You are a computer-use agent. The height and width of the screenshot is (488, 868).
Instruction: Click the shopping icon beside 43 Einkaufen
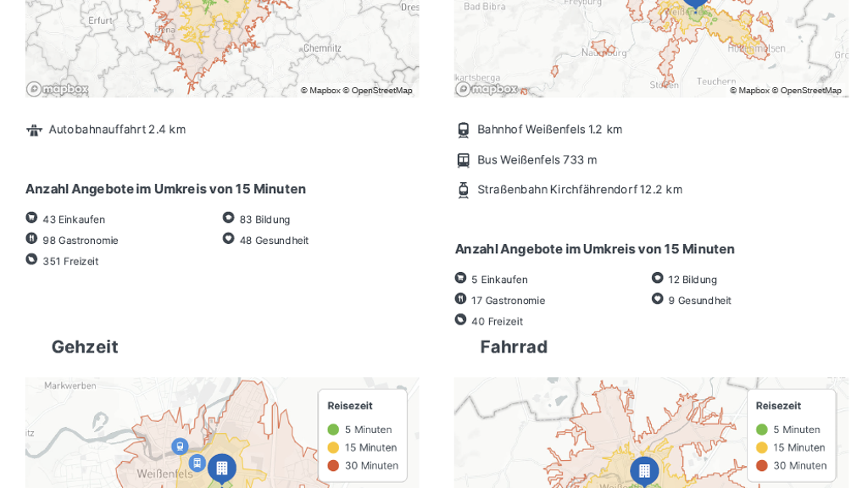click(31, 218)
